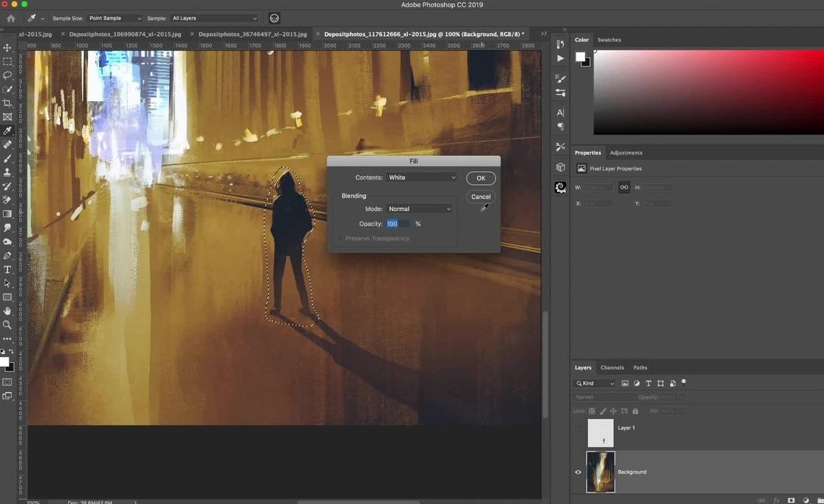Select the Zoom magnifier tool

(x=7, y=325)
